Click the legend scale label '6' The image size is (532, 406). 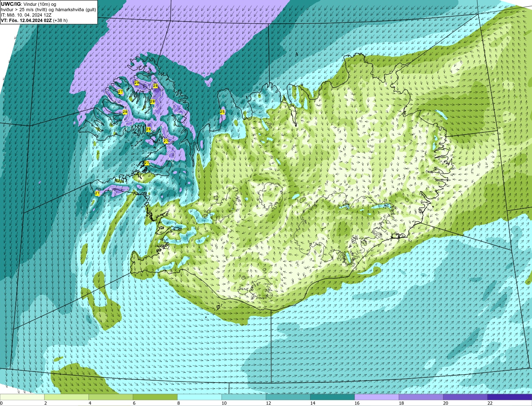click(x=134, y=403)
